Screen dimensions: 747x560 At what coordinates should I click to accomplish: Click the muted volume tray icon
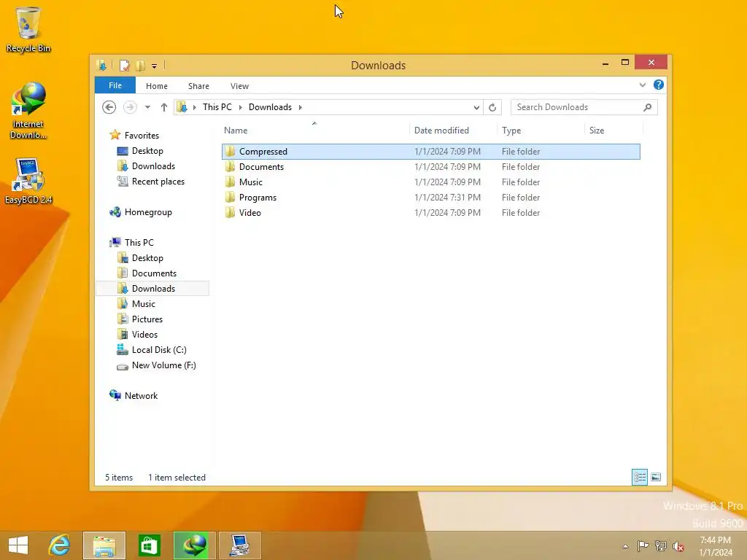click(678, 546)
